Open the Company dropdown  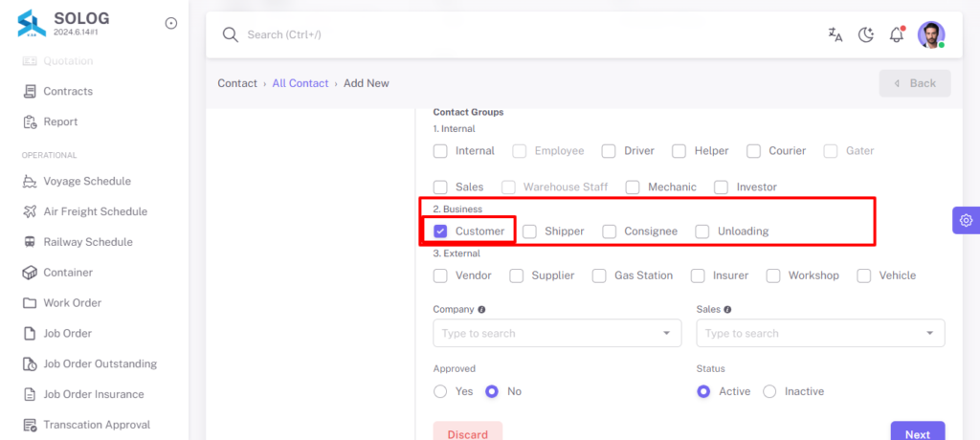(557, 333)
